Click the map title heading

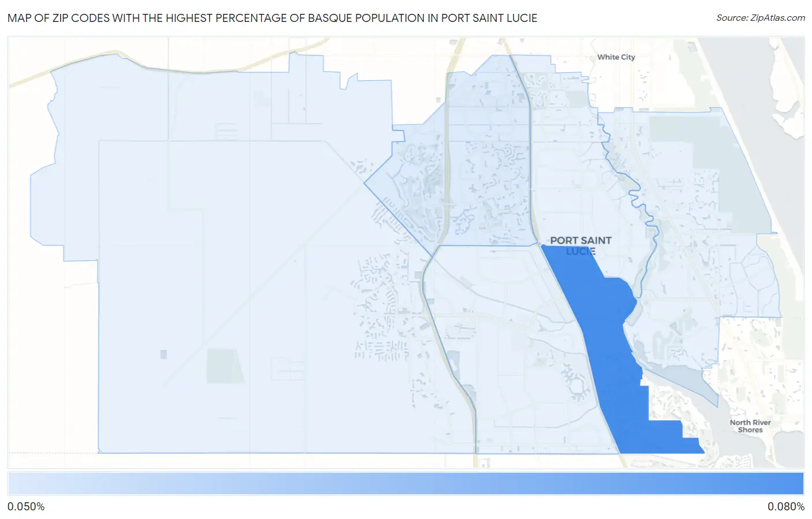[x=273, y=18]
